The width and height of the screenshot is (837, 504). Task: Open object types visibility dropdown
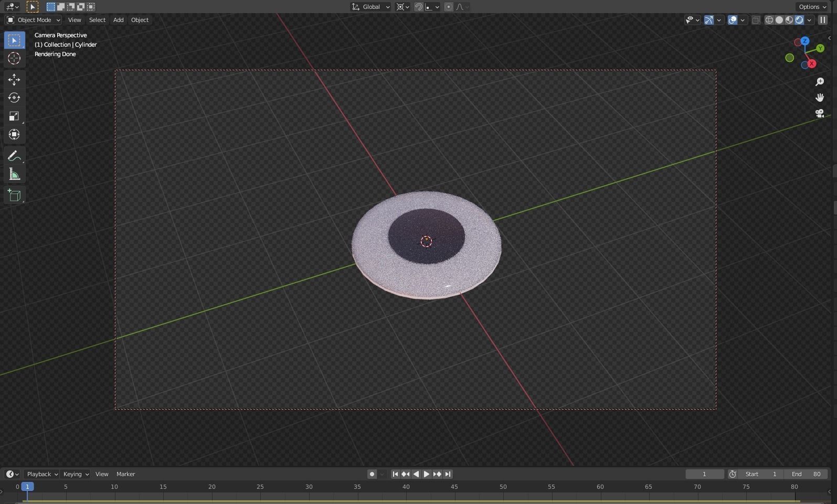click(693, 20)
